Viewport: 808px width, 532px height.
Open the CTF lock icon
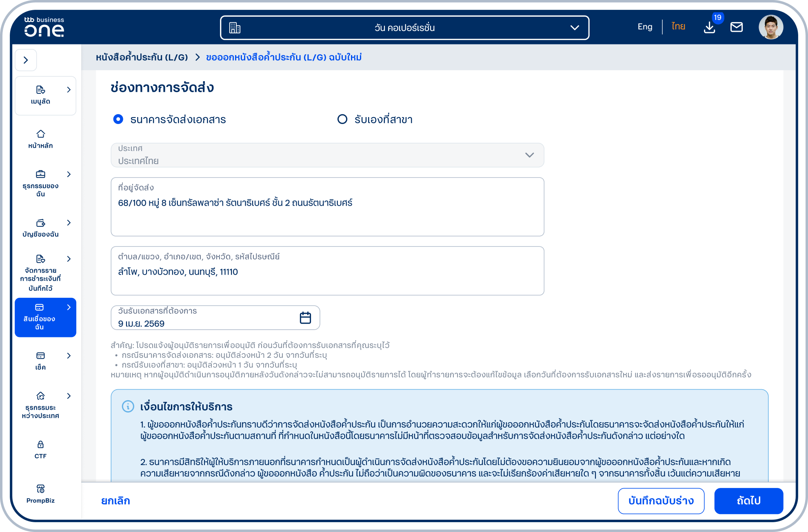click(40, 444)
